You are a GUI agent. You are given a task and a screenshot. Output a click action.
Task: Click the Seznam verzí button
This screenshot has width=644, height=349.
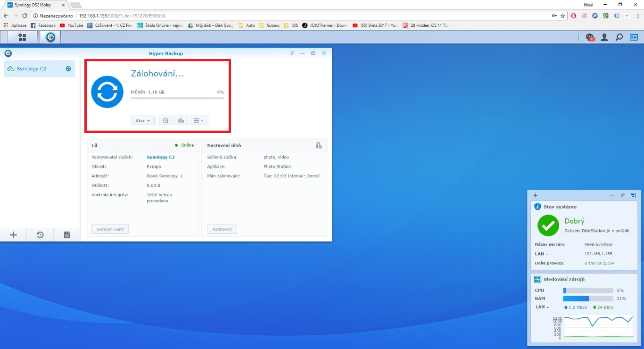coord(110,229)
